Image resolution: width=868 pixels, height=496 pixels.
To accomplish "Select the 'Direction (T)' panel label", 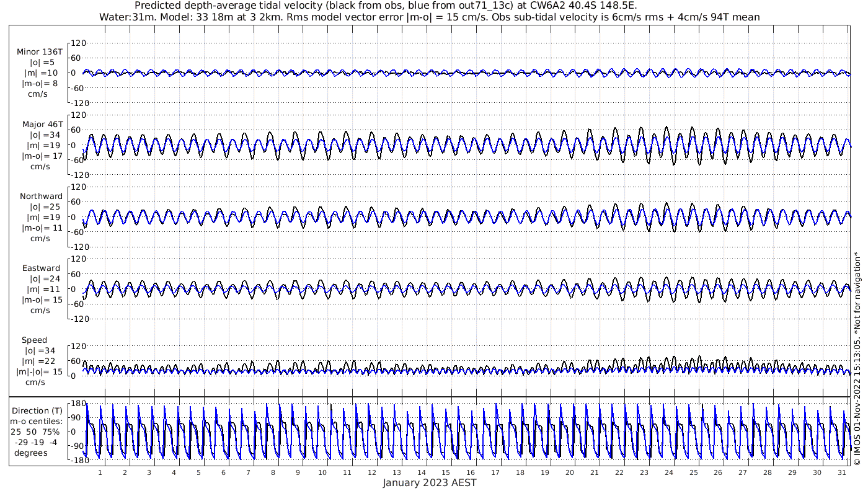I will [37, 411].
